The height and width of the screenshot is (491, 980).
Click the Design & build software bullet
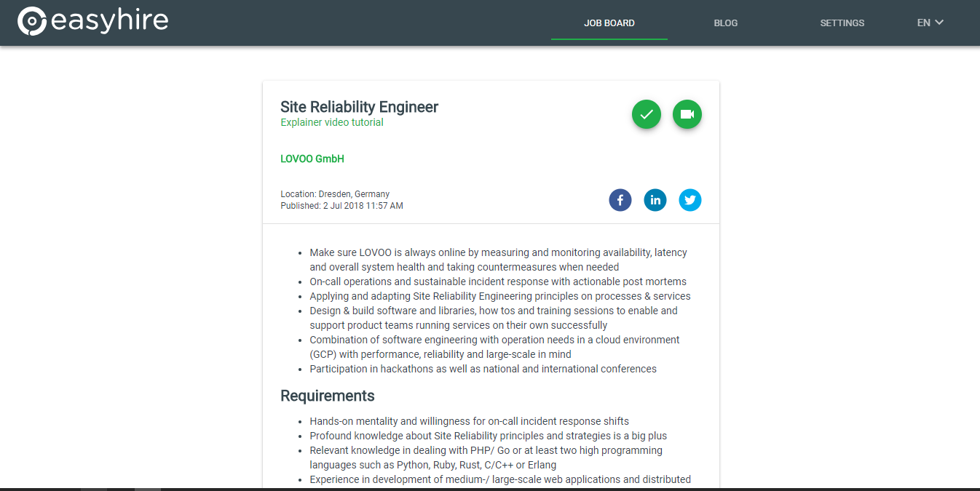[x=494, y=318]
